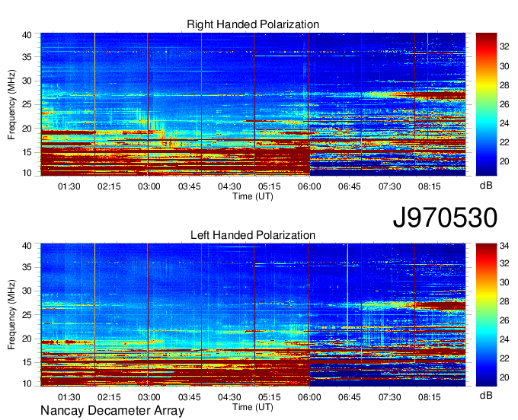Click the '04:30' time tick of the Right Handed plot

pos(229,186)
